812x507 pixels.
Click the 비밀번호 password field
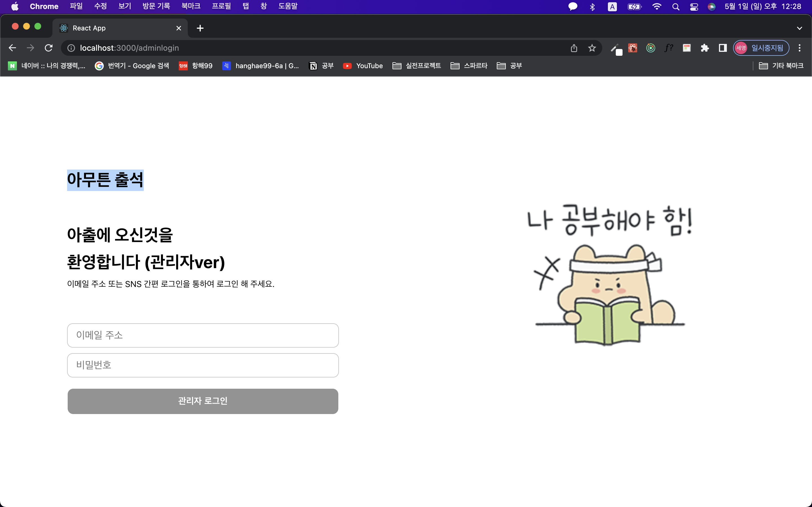tap(203, 365)
